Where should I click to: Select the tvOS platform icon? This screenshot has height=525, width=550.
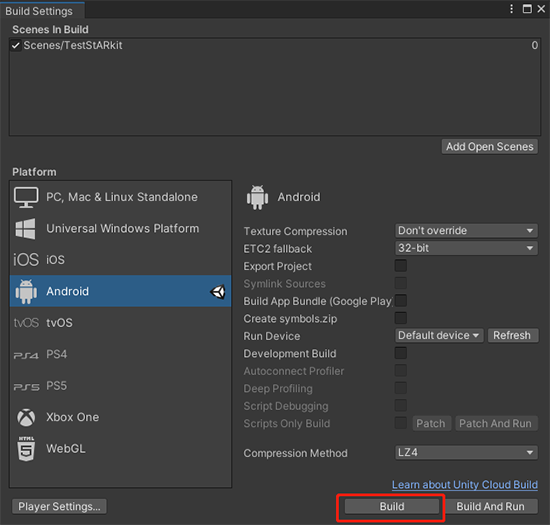(x=26, y=323)
